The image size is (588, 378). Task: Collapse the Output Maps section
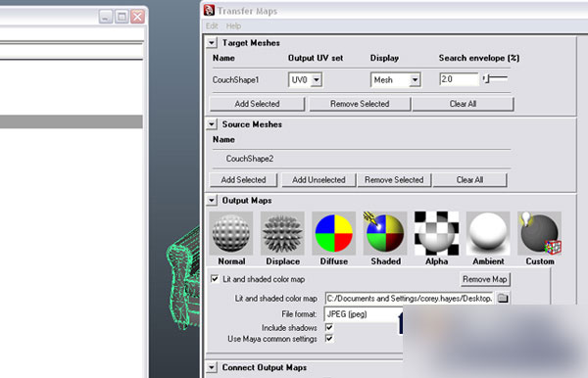pos(212,201)
